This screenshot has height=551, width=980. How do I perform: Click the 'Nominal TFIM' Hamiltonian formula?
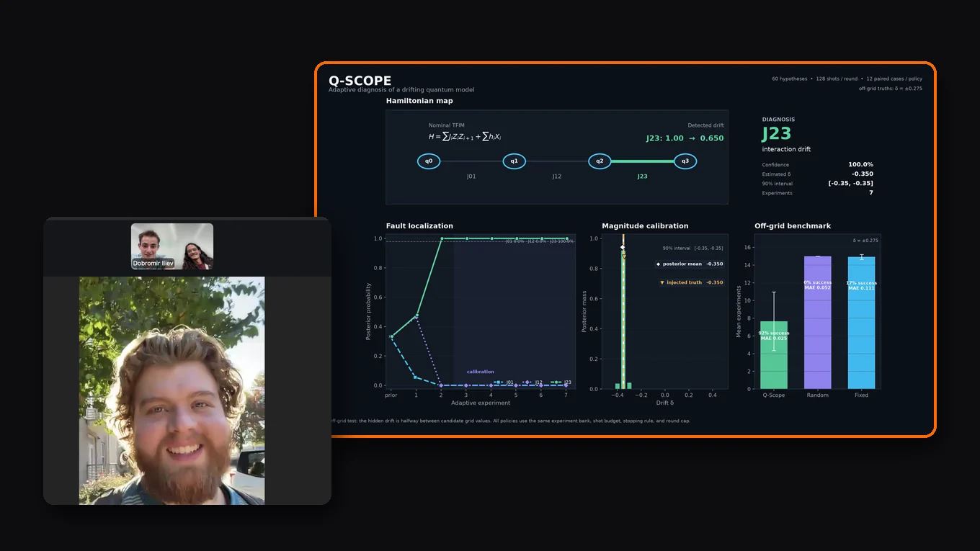[465, 136]
